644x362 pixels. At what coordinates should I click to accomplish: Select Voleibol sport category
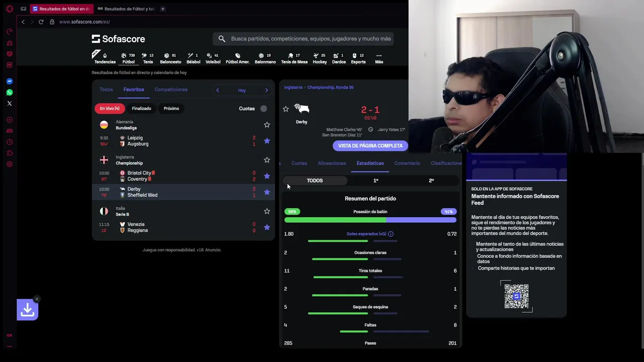click(x=213, y=58)
